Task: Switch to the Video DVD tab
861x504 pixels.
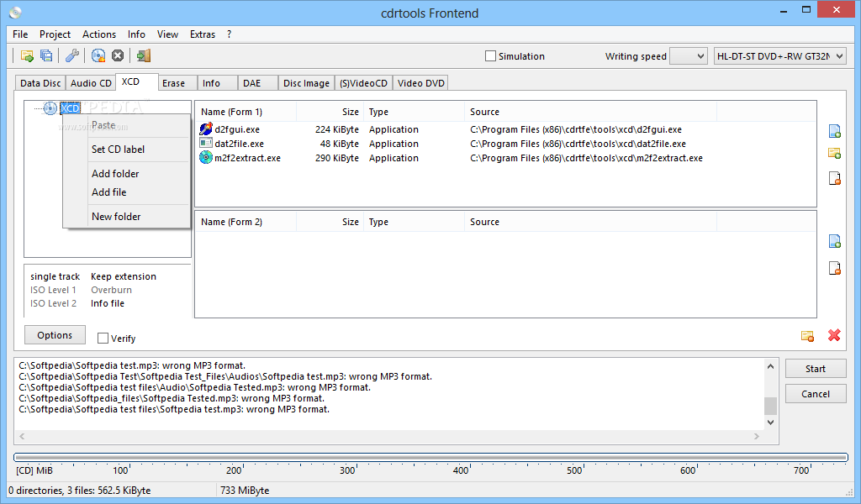Action: click(x=420, y=83)
